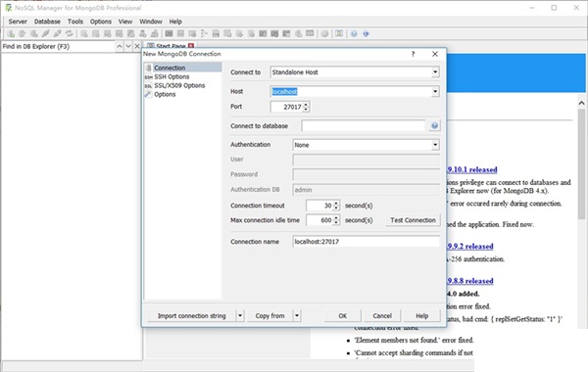588x372 pixels.
Task: Click Import connection string button
Action: (192, 316)
